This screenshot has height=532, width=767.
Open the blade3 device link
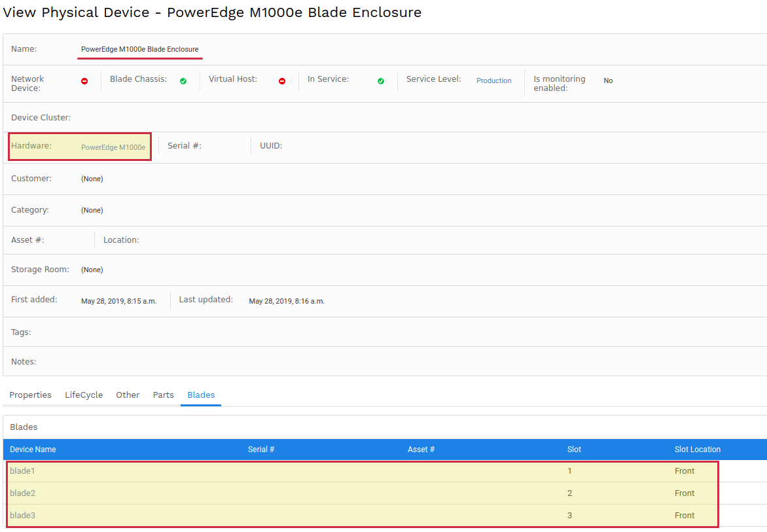22,516
